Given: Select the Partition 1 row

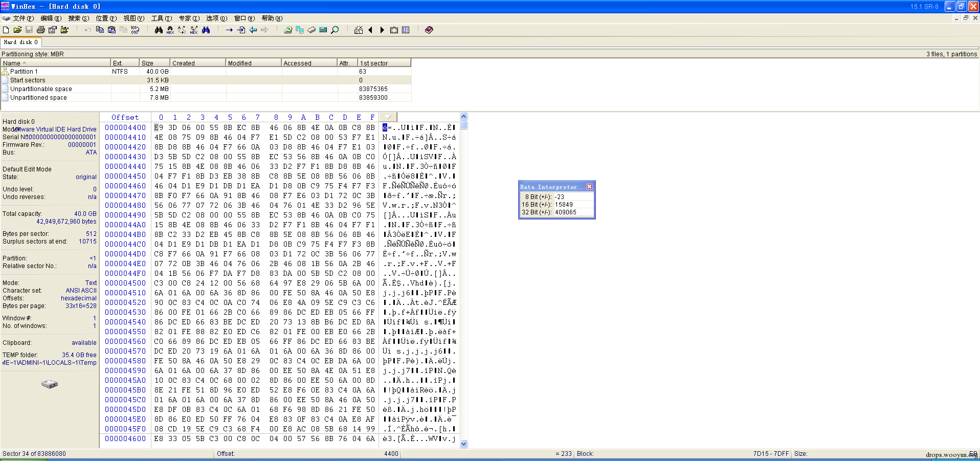Looking at the screenshot, I should point(206,72).
